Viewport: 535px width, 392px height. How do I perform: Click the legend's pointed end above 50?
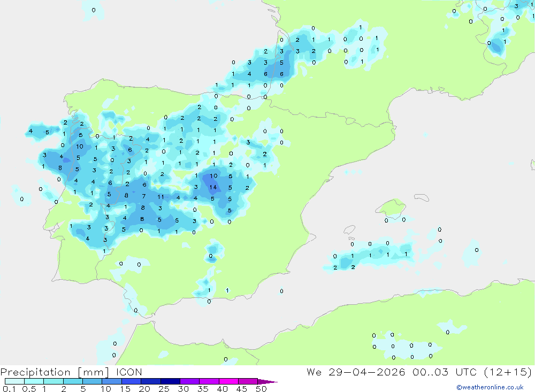(x=267, y=381)
